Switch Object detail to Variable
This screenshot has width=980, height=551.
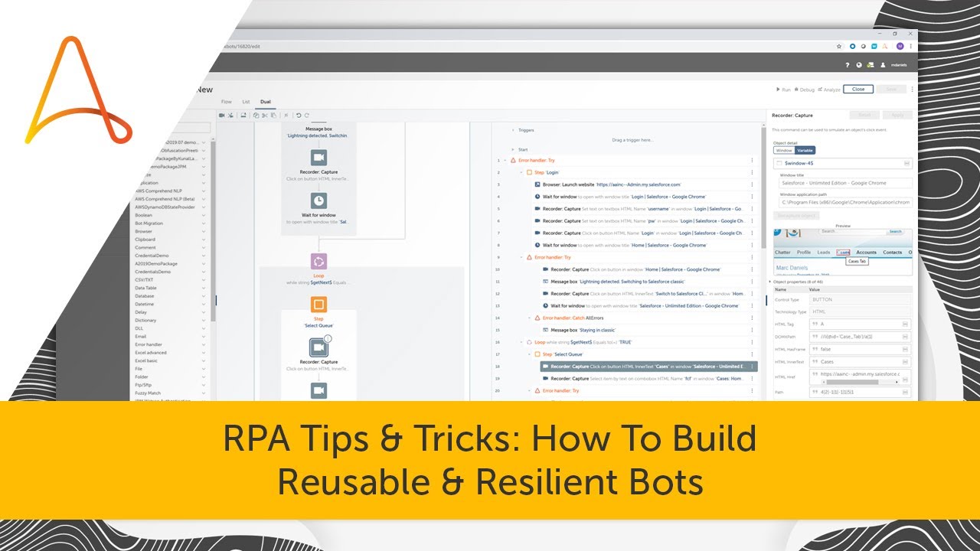pyautogui.click(x=805, y=150)
